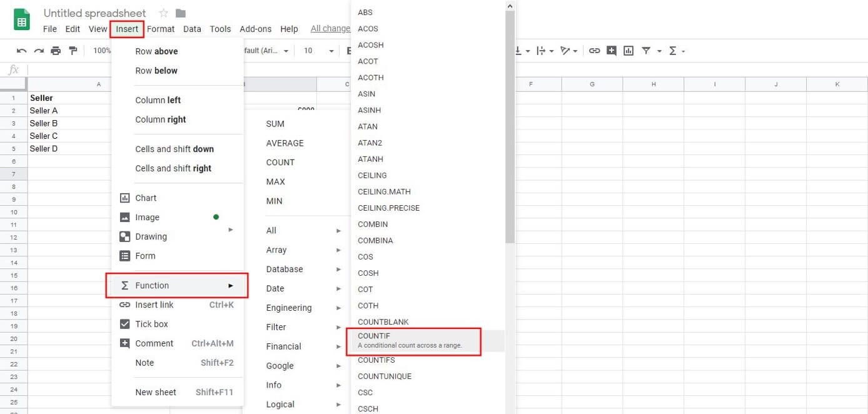Click the undo arrow icon
Image resolution: width=868 pixels, height=414 pixels.
(x=22, y=51)
